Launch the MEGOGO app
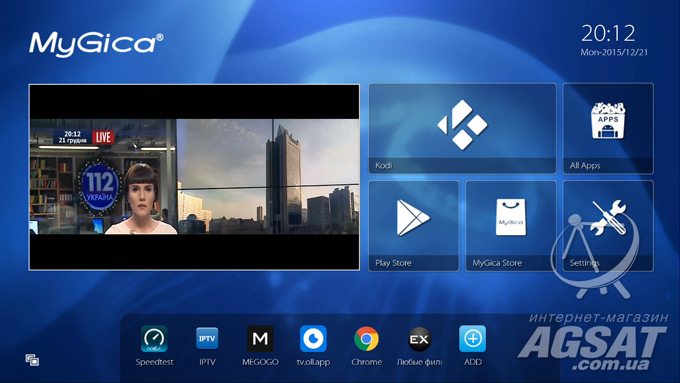Image resolution: width=680 pixels, height=383 pixels. coord(260,346)
